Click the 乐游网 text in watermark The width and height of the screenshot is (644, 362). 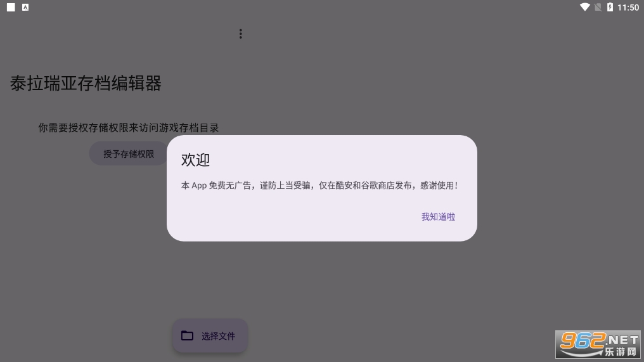point(621,352)
